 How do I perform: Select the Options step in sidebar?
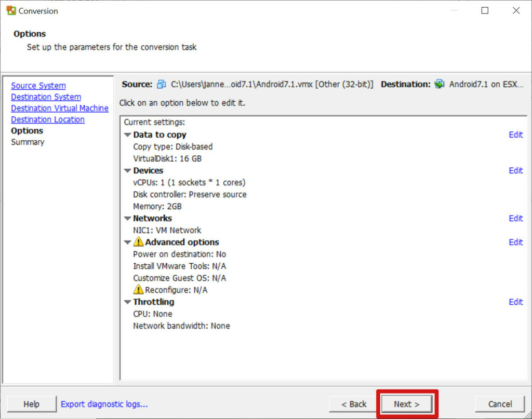27,130
